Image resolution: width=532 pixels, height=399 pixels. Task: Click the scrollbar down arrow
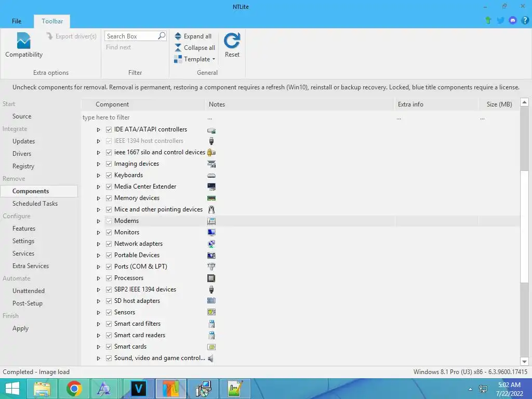[x=524, y=362]
